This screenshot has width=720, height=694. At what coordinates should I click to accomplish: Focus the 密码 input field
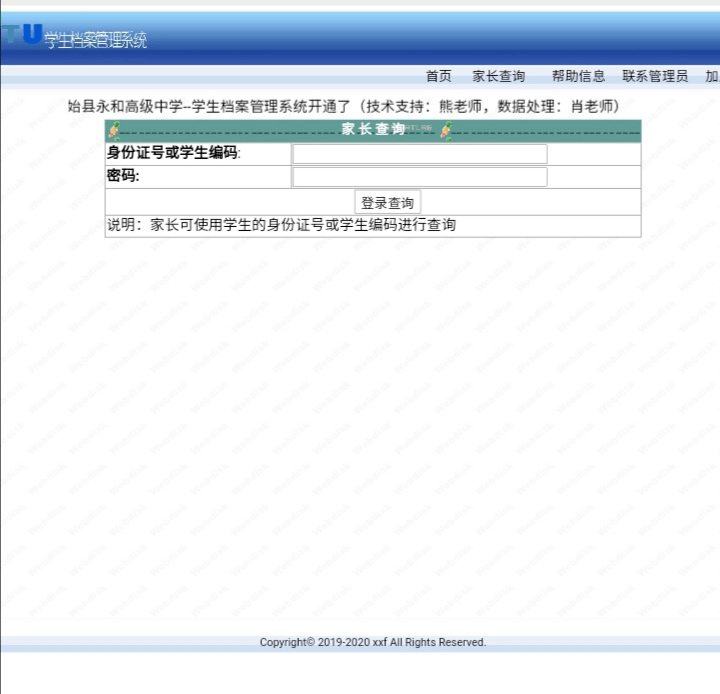click(x=420, y=177)
